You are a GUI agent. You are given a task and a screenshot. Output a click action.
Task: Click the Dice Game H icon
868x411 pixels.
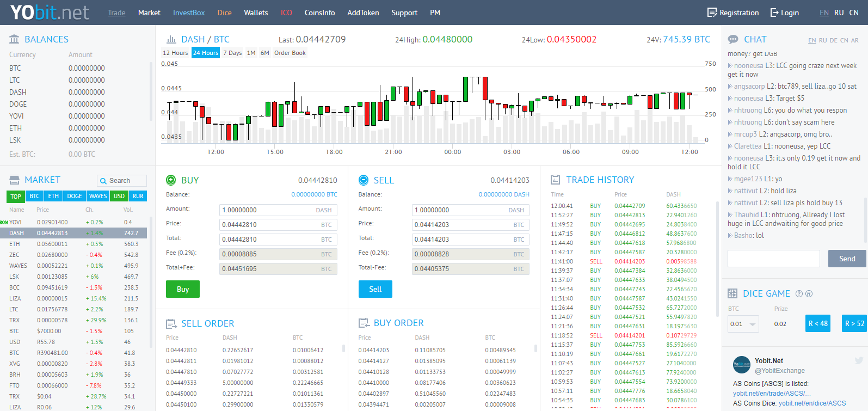click(809, 294)
